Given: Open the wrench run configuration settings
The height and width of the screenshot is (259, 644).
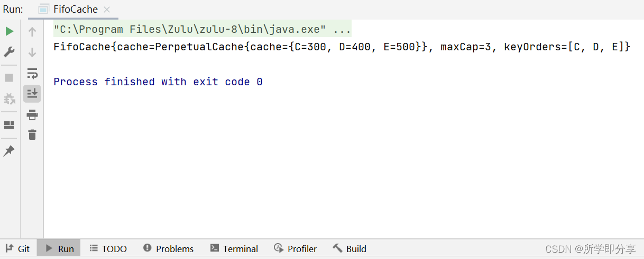Looking at the screenshot, I should [9, 52].
